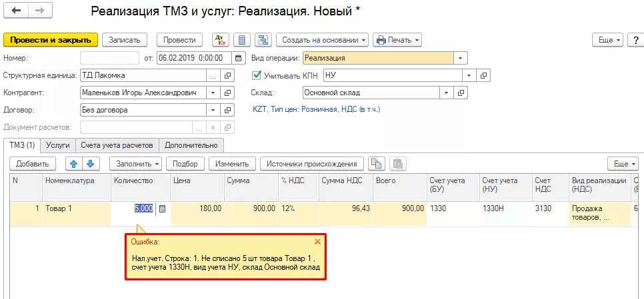Open the register movements report icon
This screenshot has width=644, height=299.
click(242, 40)
